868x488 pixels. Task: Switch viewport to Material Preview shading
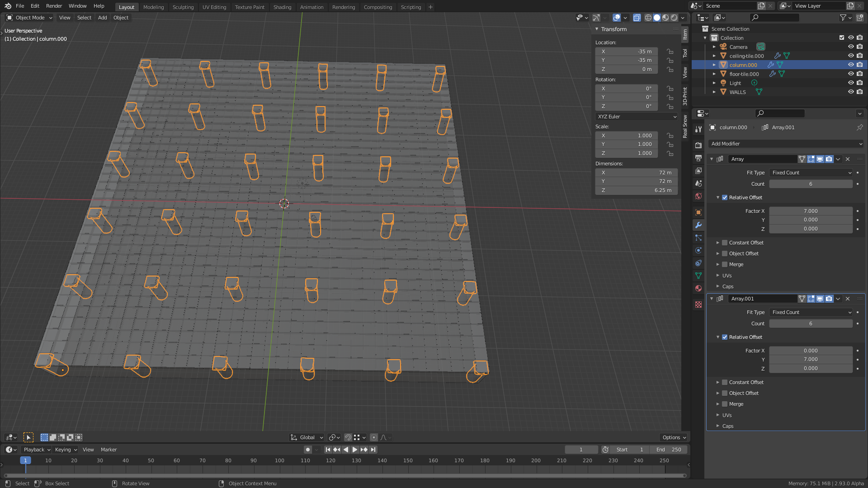click(x=665, y=18)
